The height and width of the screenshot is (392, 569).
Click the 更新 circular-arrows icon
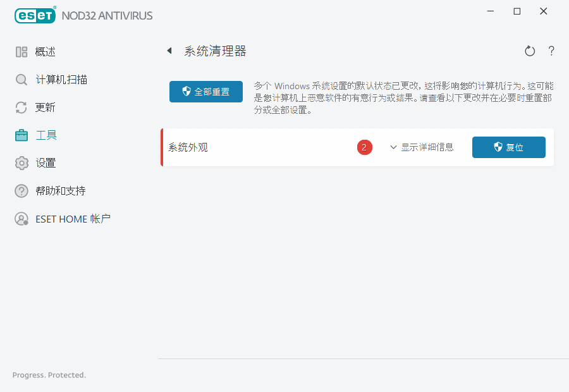[21, 107]
